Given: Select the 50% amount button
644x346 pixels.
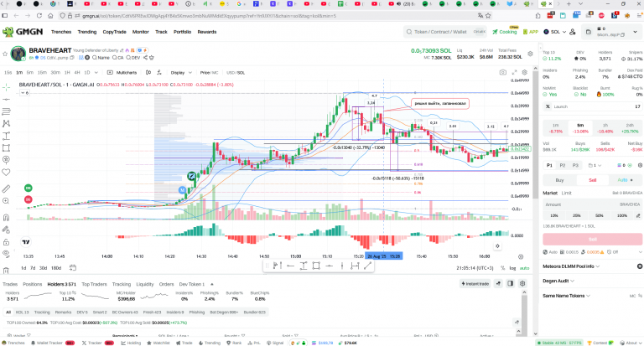Looking at the screenshot, I should 600,215.
